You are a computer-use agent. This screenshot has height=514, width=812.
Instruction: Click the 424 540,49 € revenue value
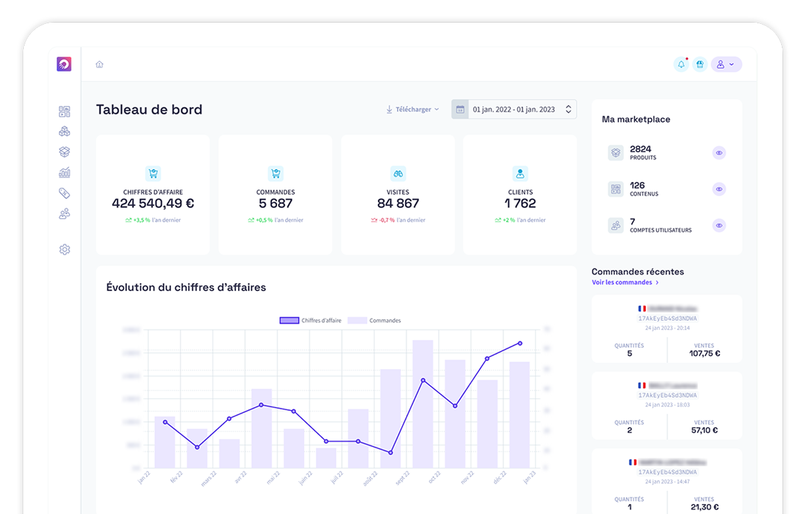click(x=153, y=204)
